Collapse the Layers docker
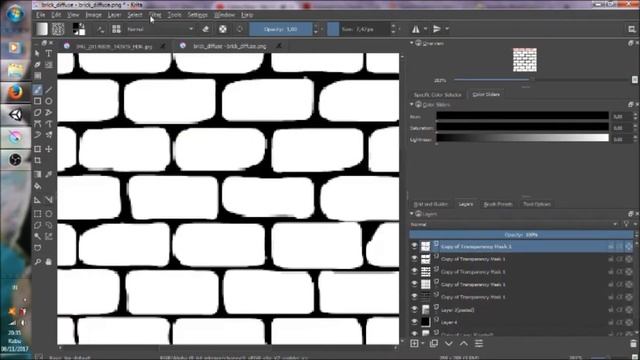The image size is (640, 360). 412,213
